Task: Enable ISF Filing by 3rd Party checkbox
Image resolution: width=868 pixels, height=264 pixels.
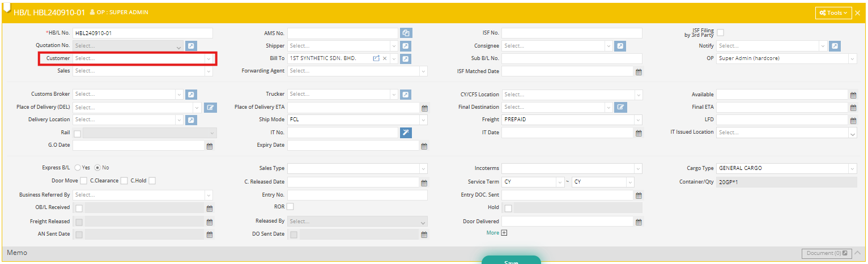Action: [x=720, y=32]
